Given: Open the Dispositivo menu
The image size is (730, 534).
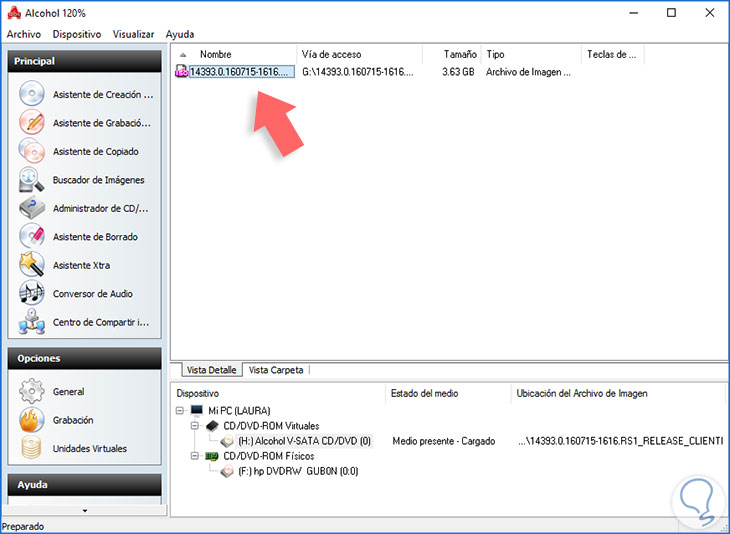Looking at the screenshot, I should (x=77, y=34).
